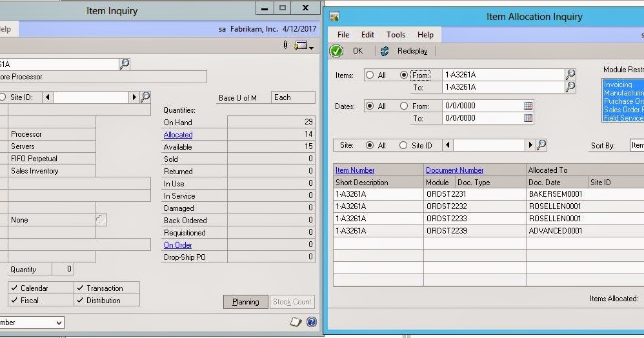Open the Tools menu
This screenshot has width=644, height=338.
[396, 35]
